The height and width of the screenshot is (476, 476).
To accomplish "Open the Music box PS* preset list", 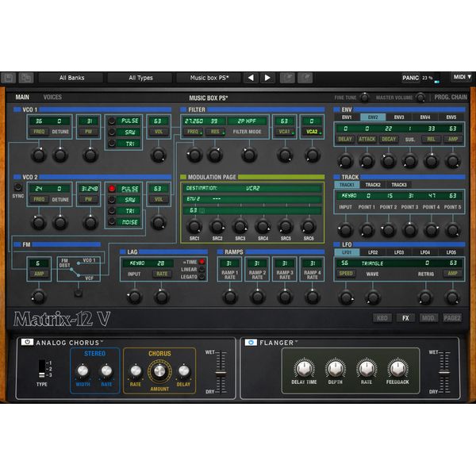I will coord(209,78).
